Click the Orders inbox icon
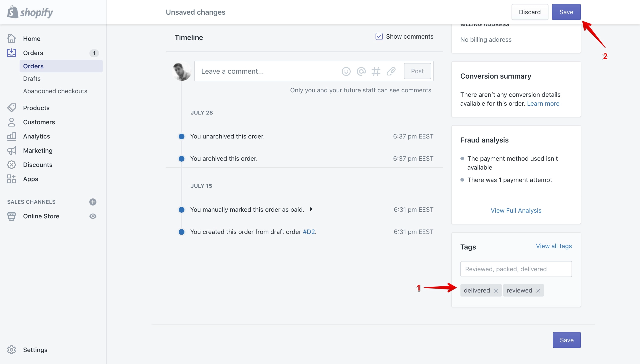Screen dimensions: 640x364 click(x=12, y=53)
